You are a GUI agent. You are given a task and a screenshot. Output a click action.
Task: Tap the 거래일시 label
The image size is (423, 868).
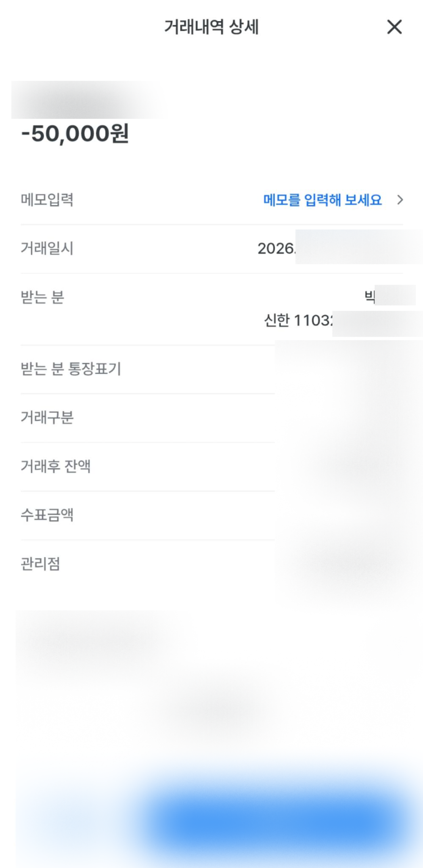47,248
